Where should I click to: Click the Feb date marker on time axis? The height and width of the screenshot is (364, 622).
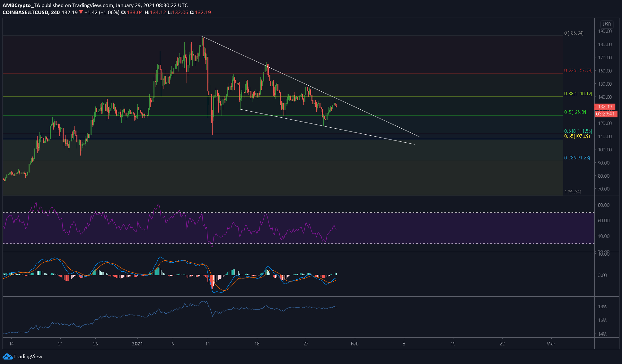click(x=355, y=344)
